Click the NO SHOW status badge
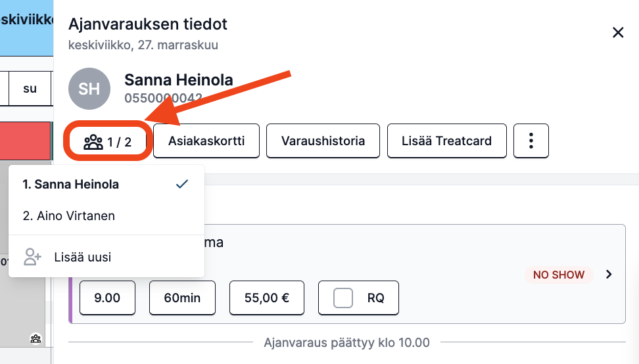 coord(559,275)
